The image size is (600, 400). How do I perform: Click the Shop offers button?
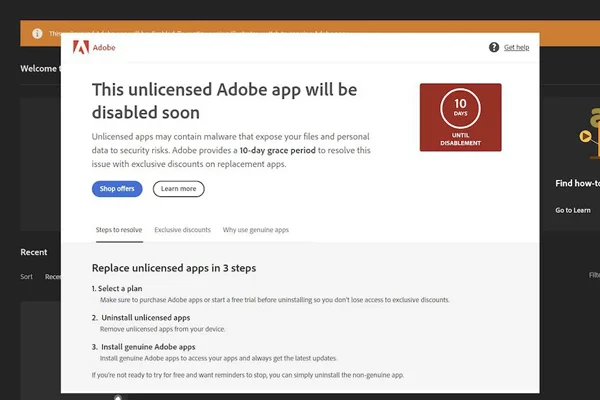pyautogui.click(x=117, y=189)
